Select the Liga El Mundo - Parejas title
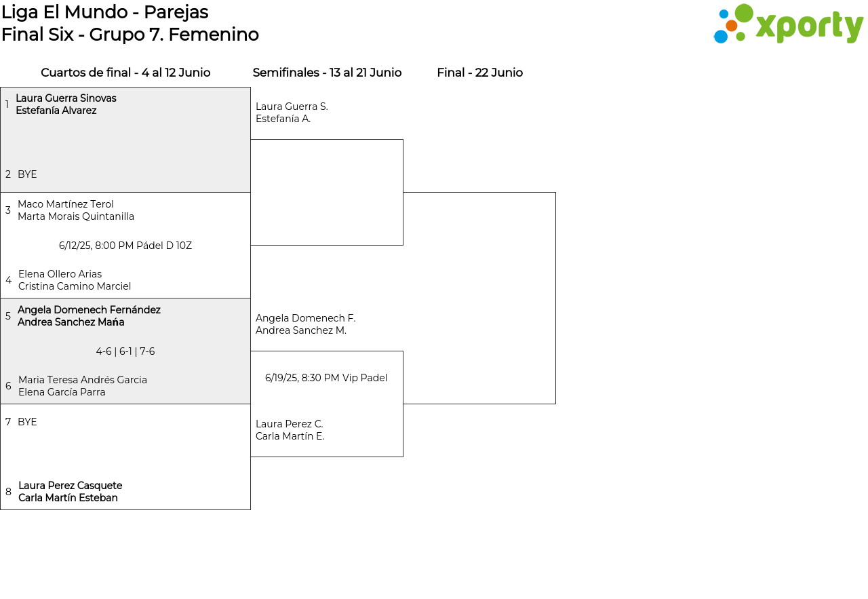Screen dimensions: 868x599 click(x=104, y=12)
